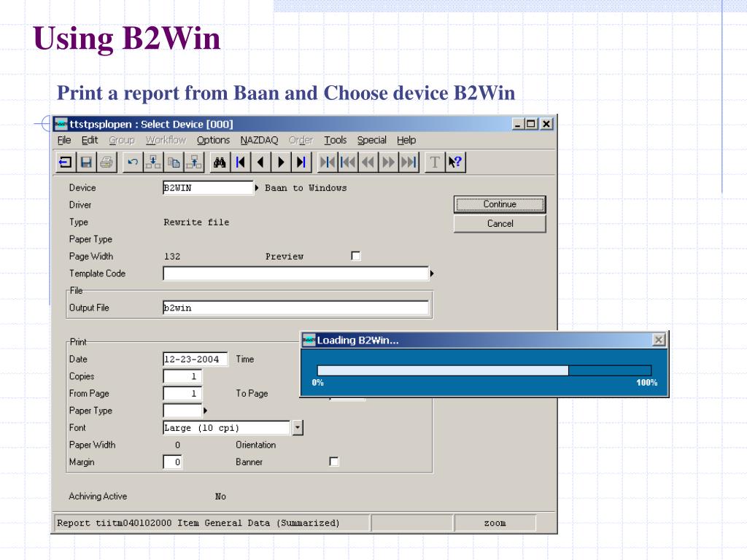
Task: Click the zoom status bar button
Action: pos(495,523)
